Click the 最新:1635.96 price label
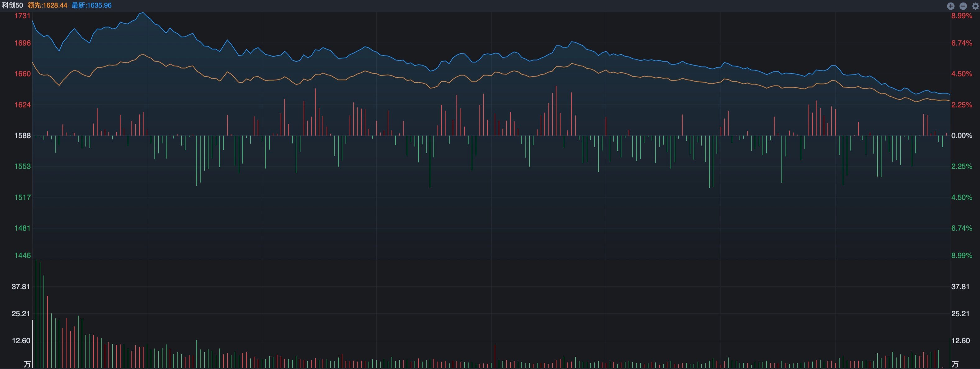980x369 pixels. (91, 5)
